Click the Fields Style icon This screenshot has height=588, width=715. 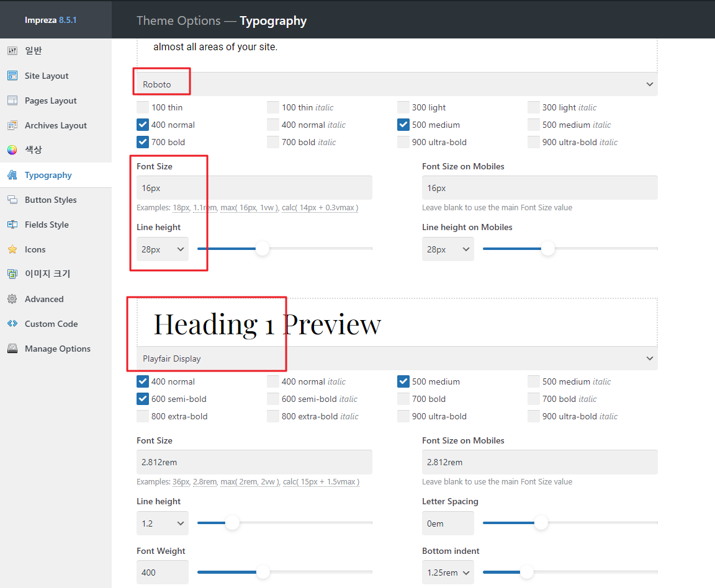[x=12, y=225]
